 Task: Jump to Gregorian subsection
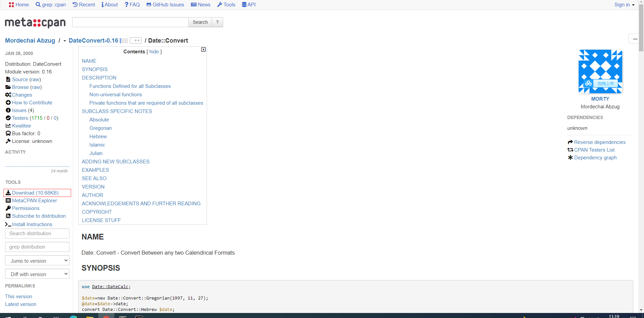pos(101,128)
